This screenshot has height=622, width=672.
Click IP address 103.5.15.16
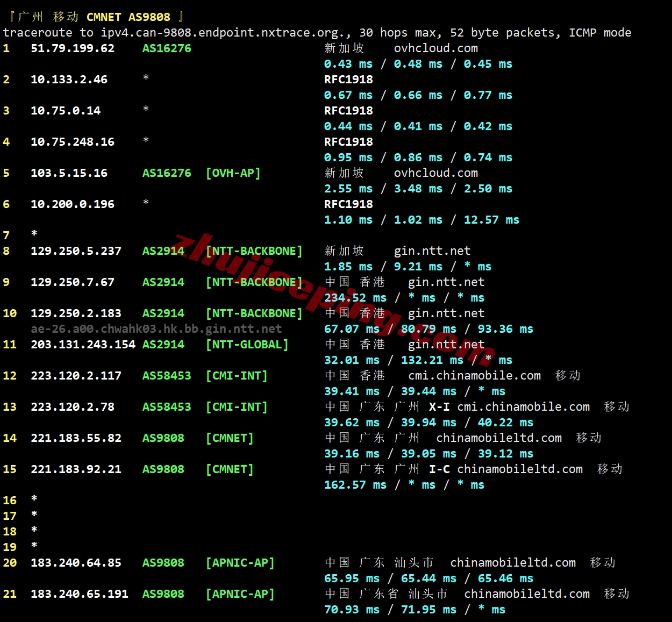coord(69,173)
